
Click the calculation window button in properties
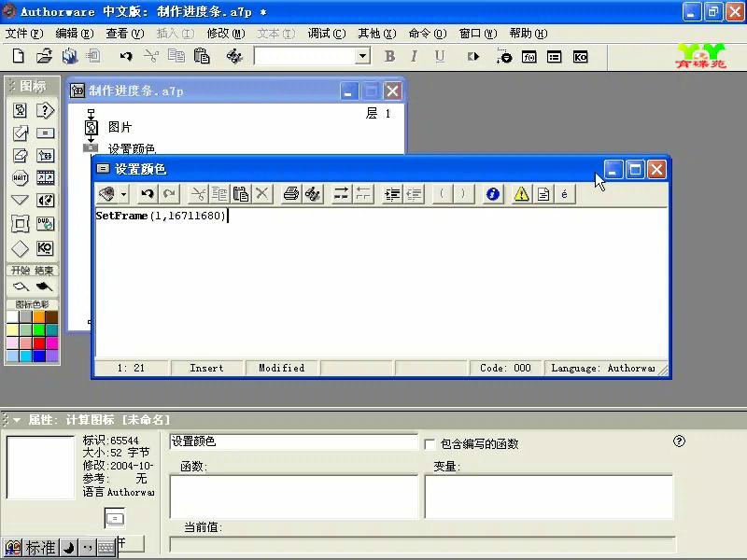(114, 518)
